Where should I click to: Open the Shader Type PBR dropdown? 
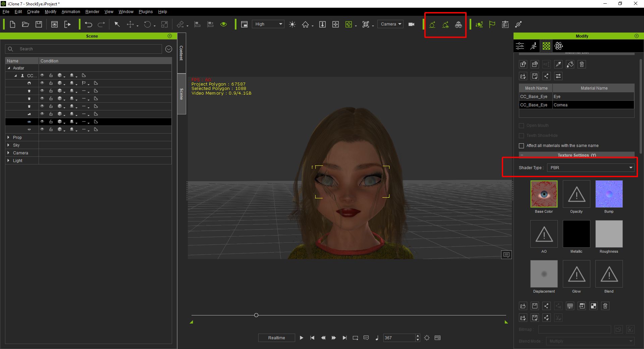[x=591, y=167]
